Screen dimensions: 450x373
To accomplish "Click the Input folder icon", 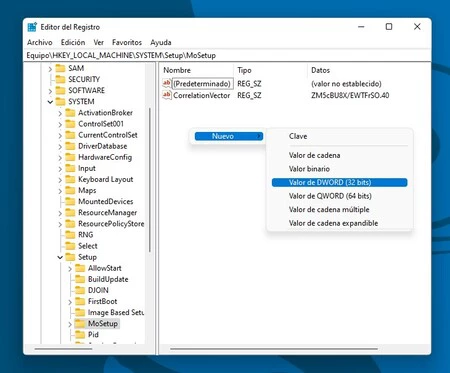I will pos(70,168).
